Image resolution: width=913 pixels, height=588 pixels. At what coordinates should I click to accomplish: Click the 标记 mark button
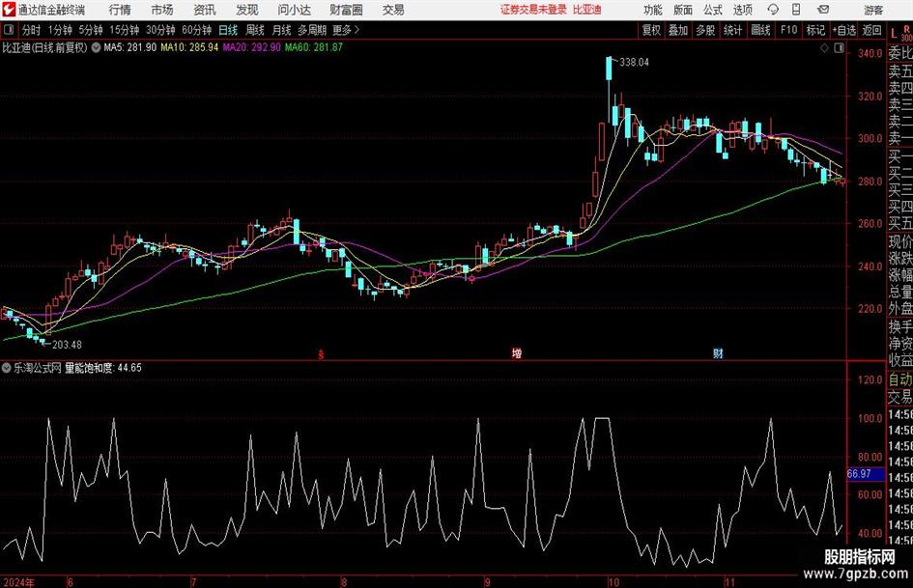(815, 30)
